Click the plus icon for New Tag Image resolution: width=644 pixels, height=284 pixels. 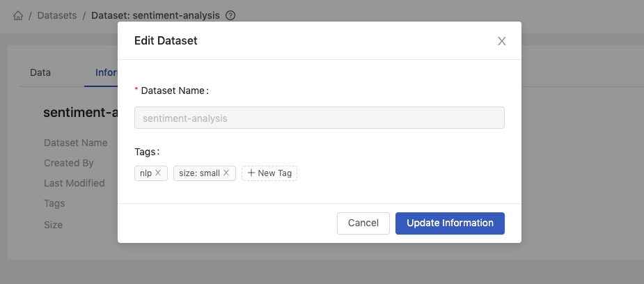click(251, 173)
